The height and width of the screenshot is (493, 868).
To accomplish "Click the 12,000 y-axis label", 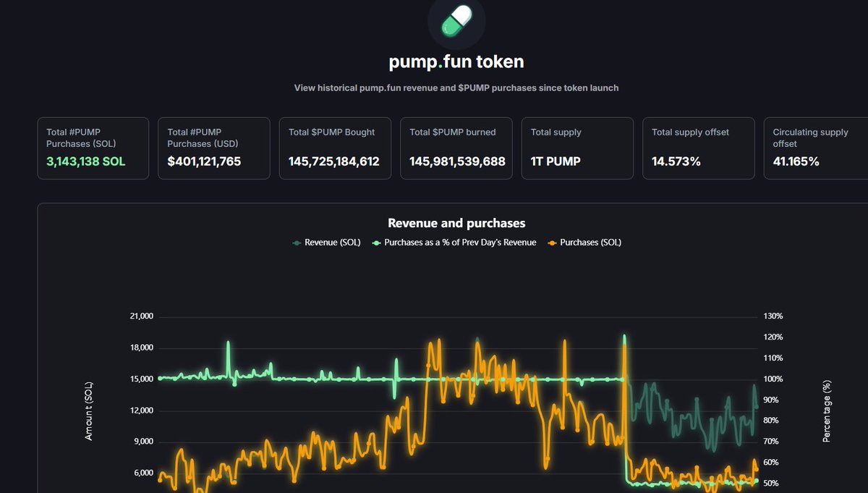I will click(140, 410).
